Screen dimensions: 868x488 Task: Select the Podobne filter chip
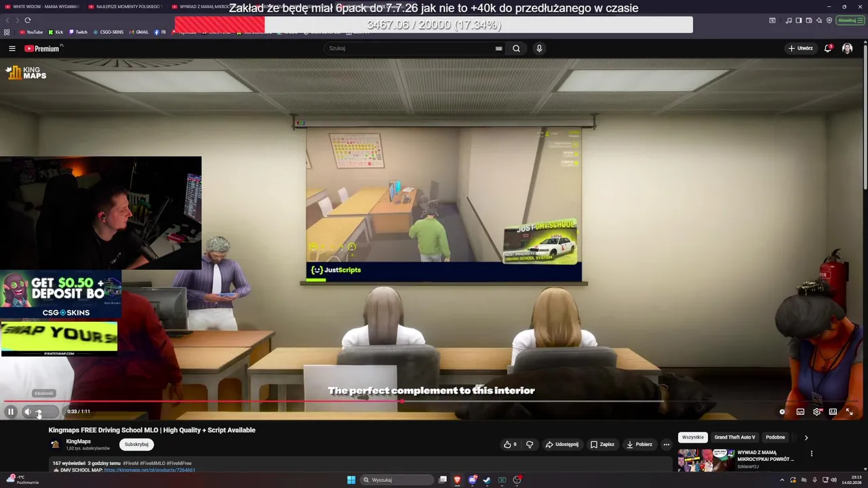click(x=775, y=437)
